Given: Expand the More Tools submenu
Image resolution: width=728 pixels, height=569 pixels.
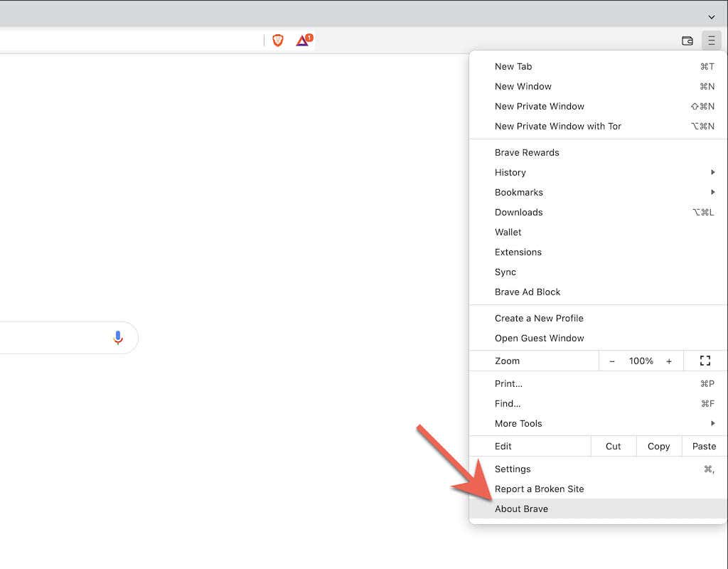Looking at the screenshot, I should click(x=598, y=424).
